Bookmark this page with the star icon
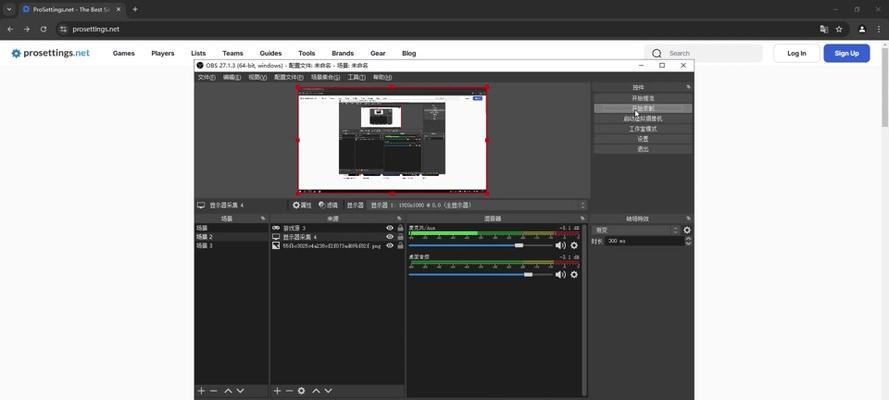The height and width of the screenshot is (400, 889). [839, 29]
